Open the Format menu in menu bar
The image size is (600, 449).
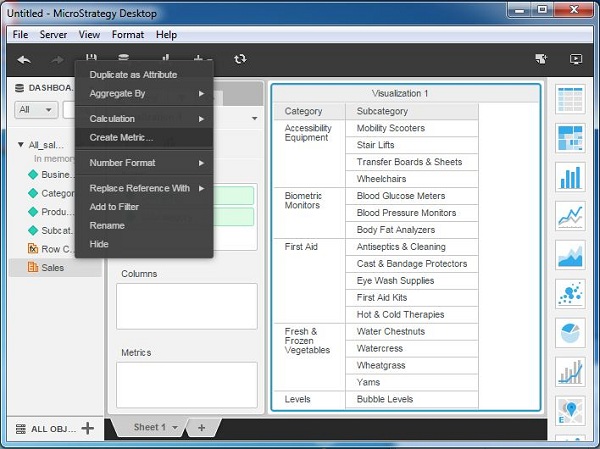pyautogui.click(x=127, y=35)
